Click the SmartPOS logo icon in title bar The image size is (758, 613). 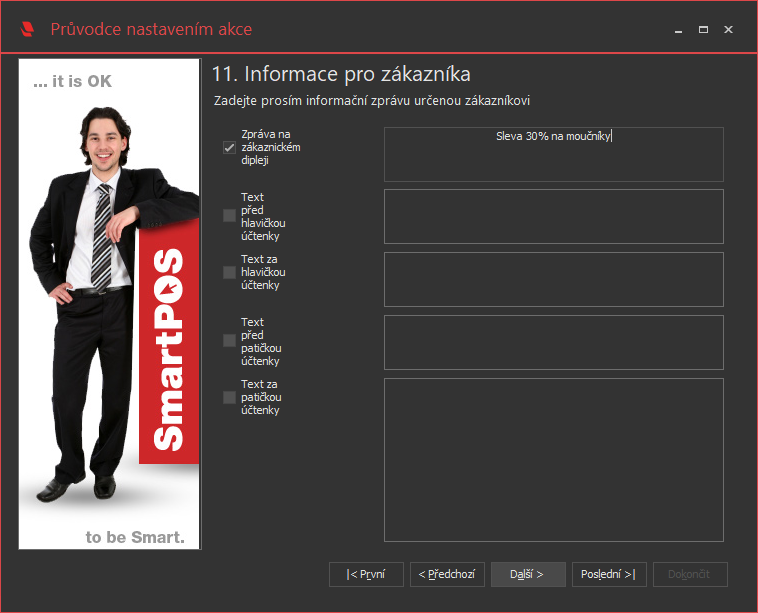tap(28, 29)
